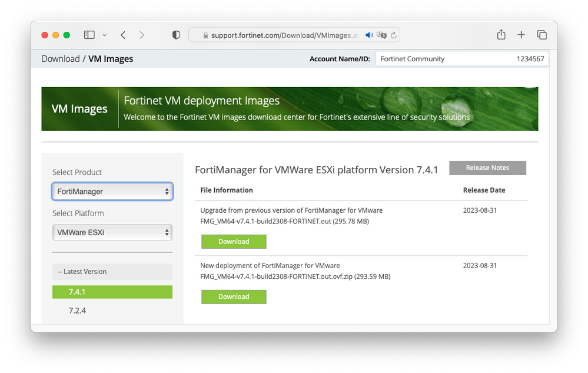Image resolution: width=588 pixels, height=373 pixels.
Task: Open the sidebar options chevron menu
Action: coord(105,35)
